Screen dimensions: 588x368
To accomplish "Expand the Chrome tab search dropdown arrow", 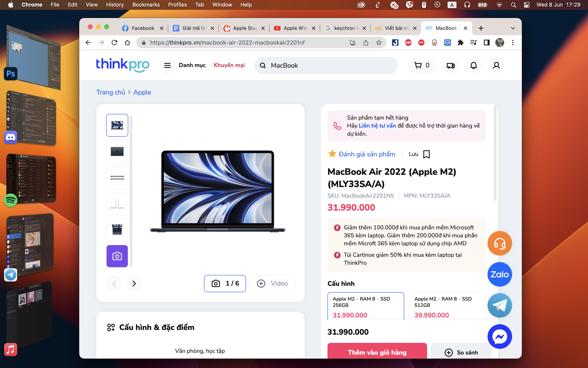I will coord(513,28).
